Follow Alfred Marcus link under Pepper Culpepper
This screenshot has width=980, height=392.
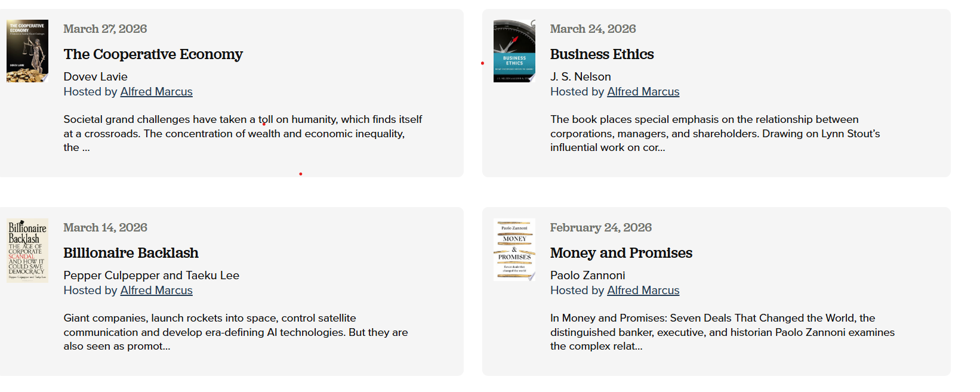coord(156,291)
